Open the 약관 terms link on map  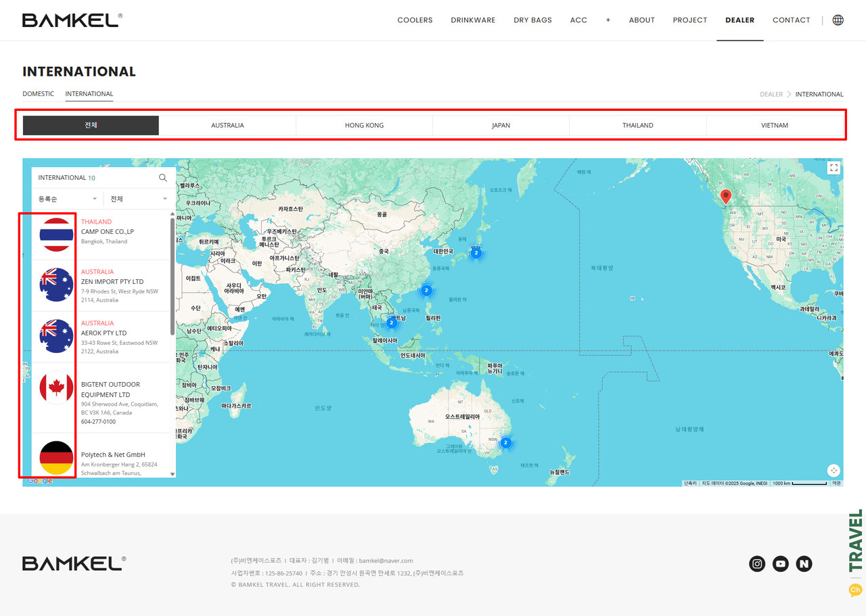tap(836, 483)
